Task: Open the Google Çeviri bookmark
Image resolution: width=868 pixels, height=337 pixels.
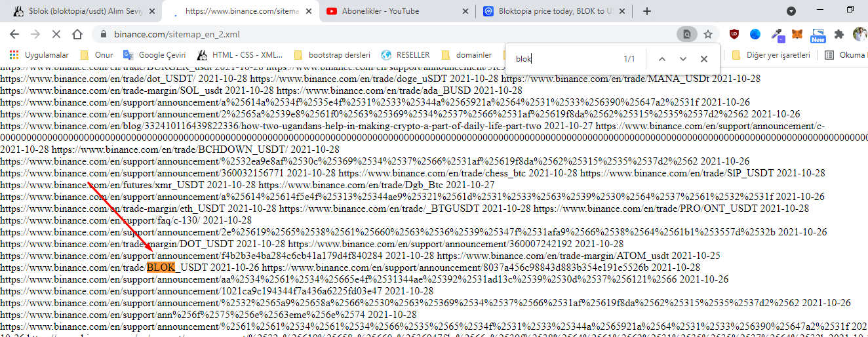Action: 155,55
